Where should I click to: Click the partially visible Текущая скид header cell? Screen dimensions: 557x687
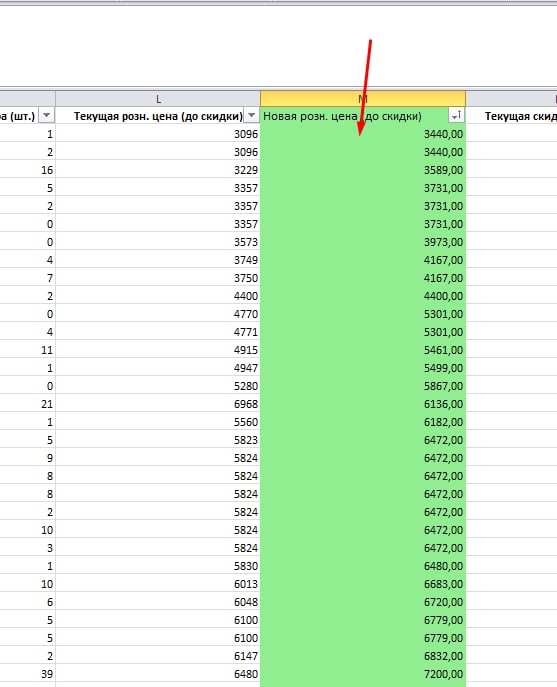[511, 116]
